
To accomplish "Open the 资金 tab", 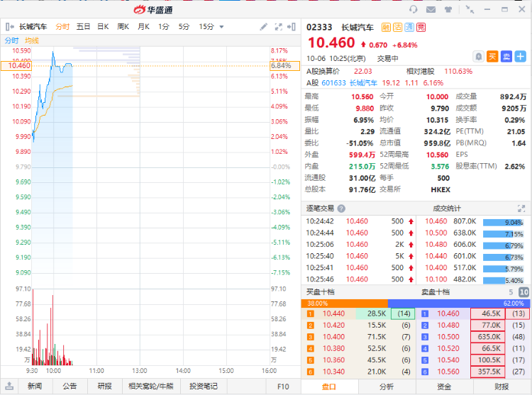I will 443,386.
